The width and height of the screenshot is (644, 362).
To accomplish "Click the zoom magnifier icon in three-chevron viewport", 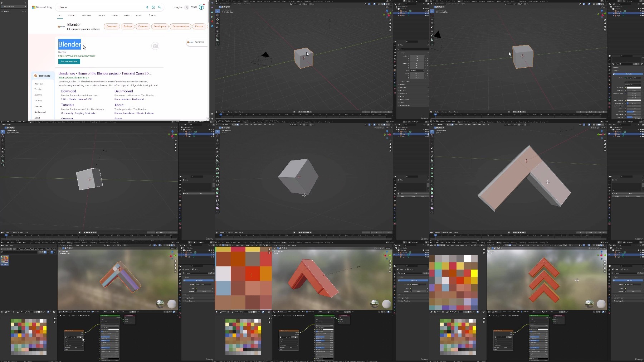I will (605, 261).
